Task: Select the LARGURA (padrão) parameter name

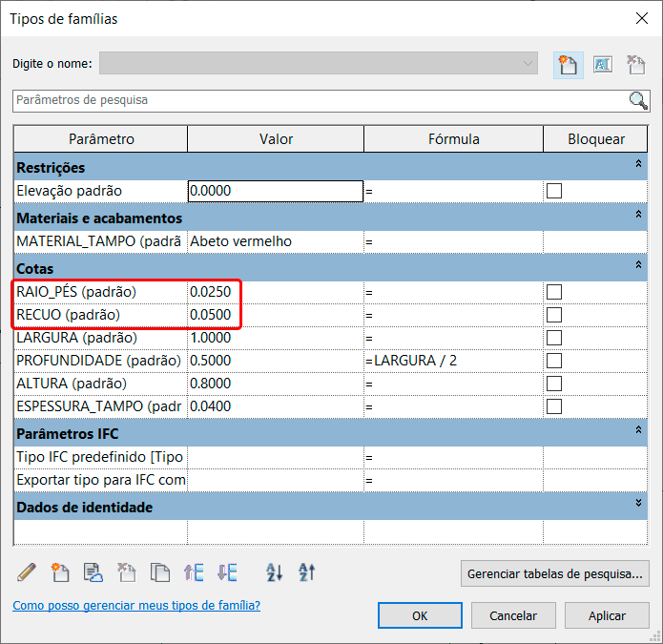Action: 100,338
